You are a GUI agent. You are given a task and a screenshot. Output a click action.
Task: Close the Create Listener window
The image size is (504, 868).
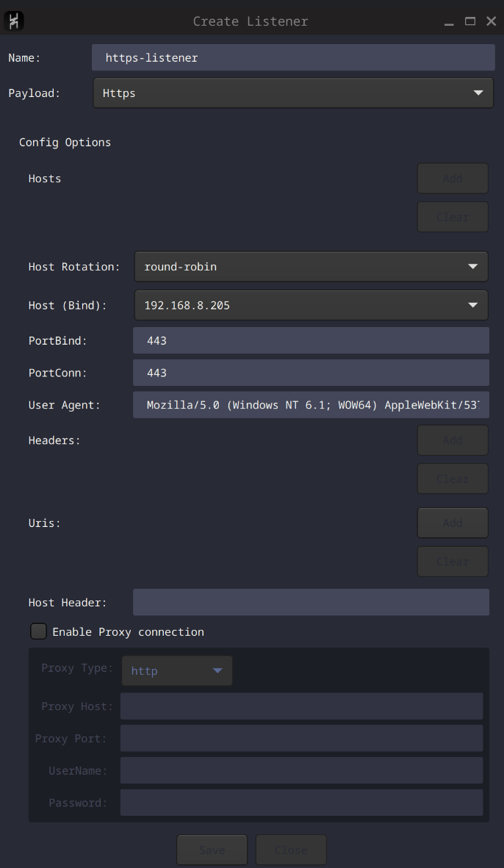click(x=492, y=21)
